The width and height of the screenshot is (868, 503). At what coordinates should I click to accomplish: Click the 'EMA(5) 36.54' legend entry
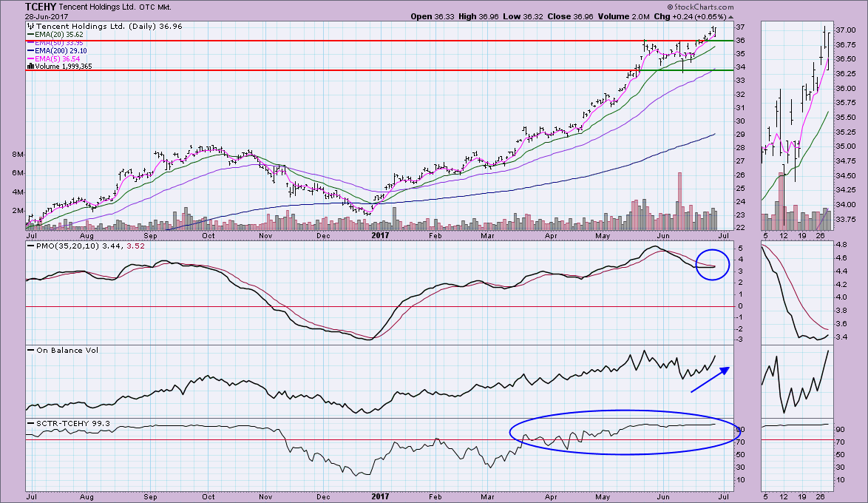click(57, 58)
